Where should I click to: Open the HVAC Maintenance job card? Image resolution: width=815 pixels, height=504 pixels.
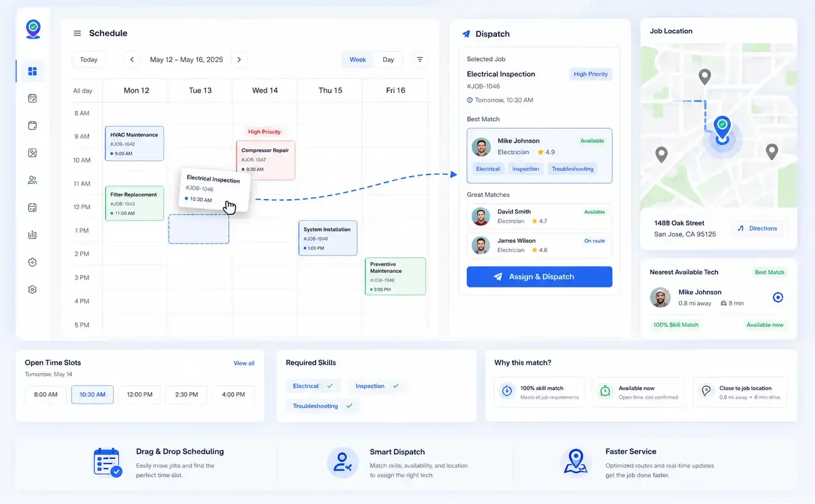tap(134, 143)
